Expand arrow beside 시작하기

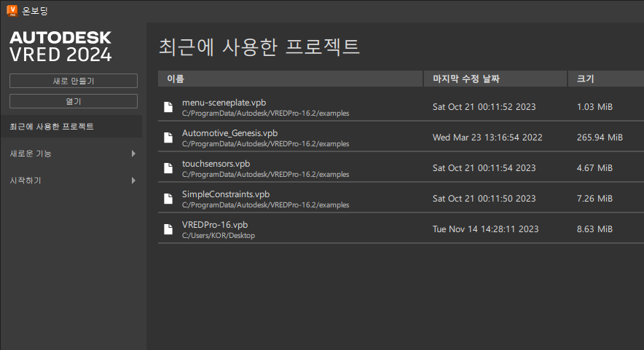(133, 180)
